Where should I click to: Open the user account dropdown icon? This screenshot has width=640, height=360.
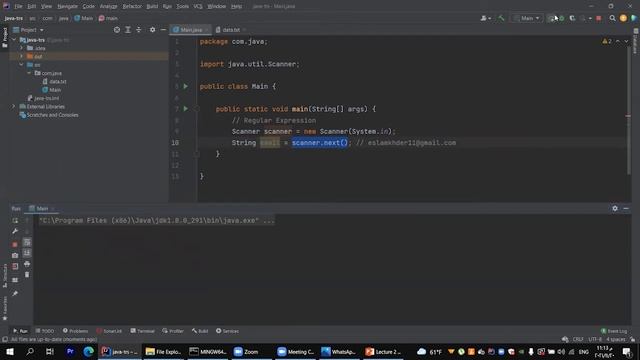coord(485,18)
